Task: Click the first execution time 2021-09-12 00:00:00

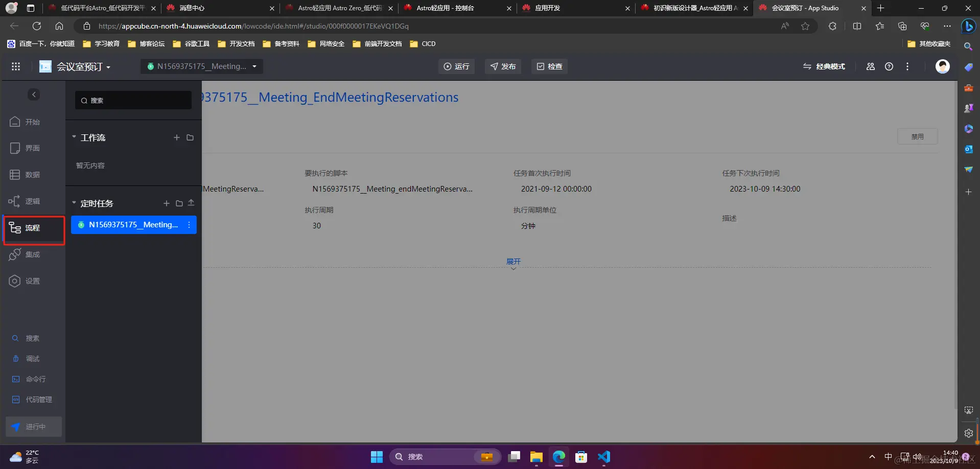Action: (556, 189)
